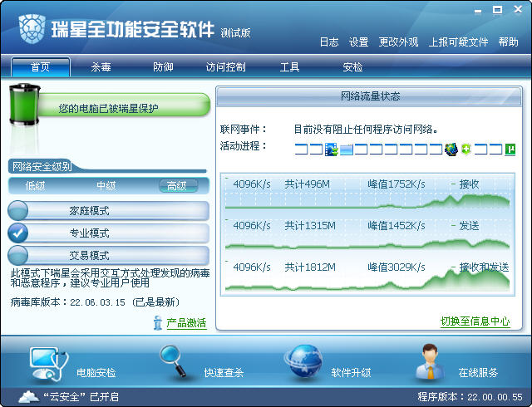Viewport: 532px width, 407px height.
Task: Click the cloud security status icon
Action: point(29,396)
